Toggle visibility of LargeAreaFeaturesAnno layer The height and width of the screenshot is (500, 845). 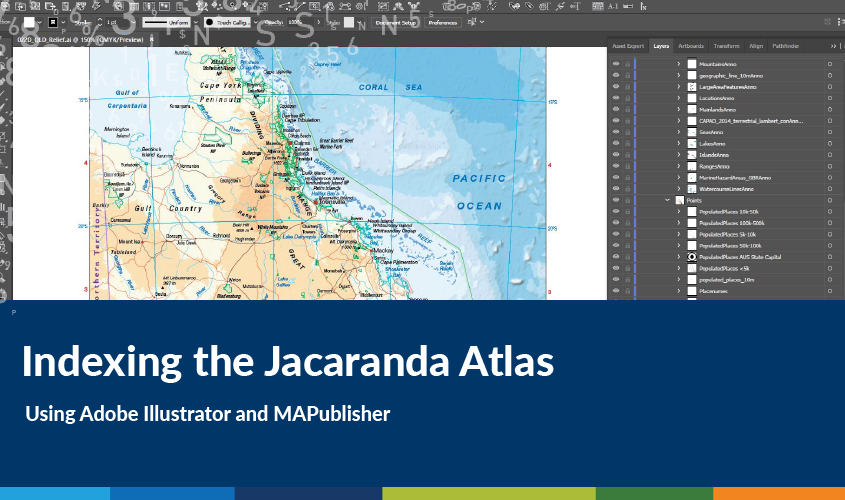616,87
